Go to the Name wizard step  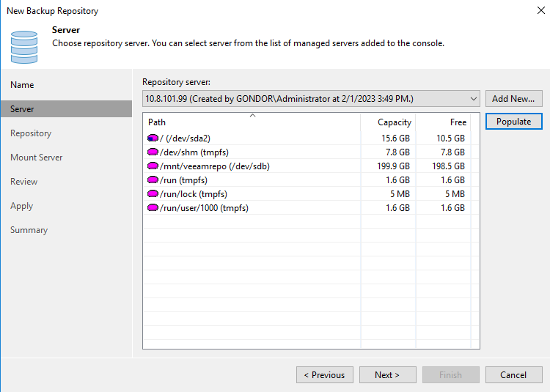click(x=22, y=85)
